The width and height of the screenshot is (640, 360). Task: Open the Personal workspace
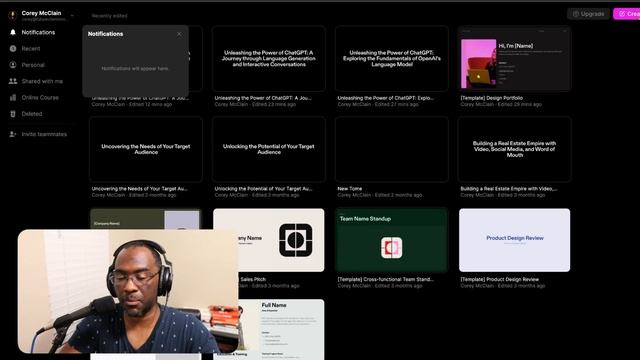33,65
